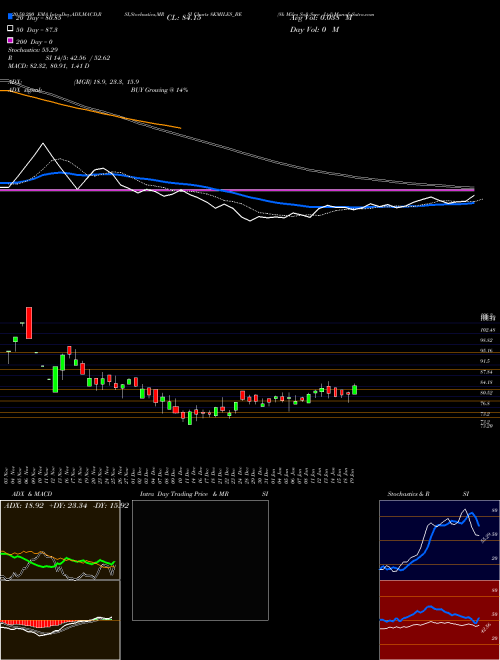Click the 'Avg Vol' reading
The image size is (500, 660).
(320, 18)
